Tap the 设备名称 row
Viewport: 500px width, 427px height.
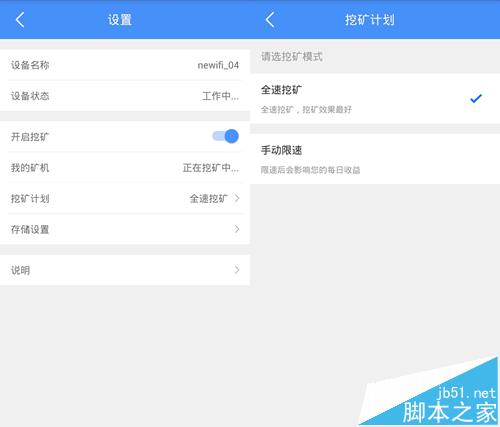[x=125, y=65]
